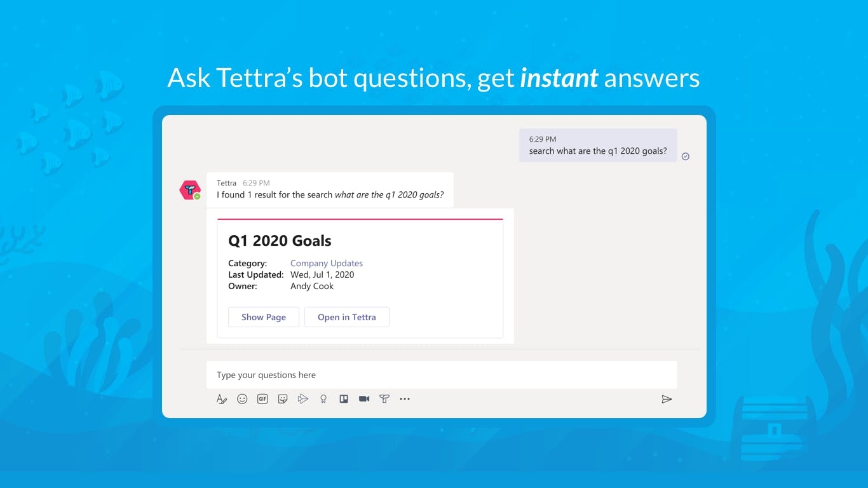
Task: Open the emoji picker
Action: pyautogui.click(x=242, y=399)
